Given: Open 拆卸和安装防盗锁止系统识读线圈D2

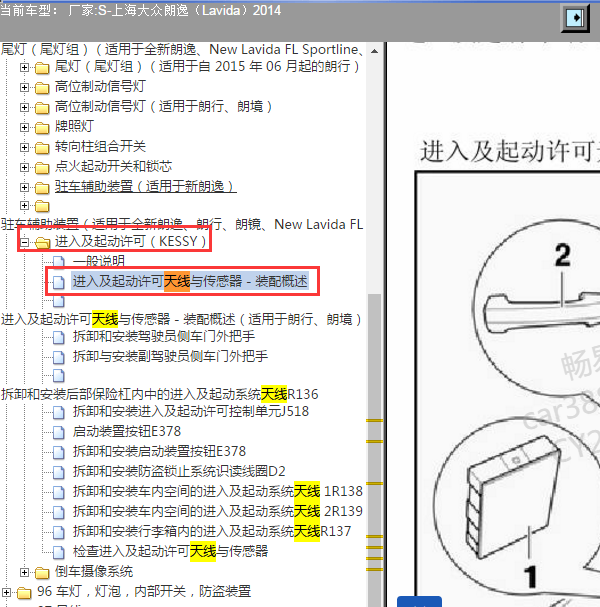Looking at the screenshot, I should click(x=179, y=471).
